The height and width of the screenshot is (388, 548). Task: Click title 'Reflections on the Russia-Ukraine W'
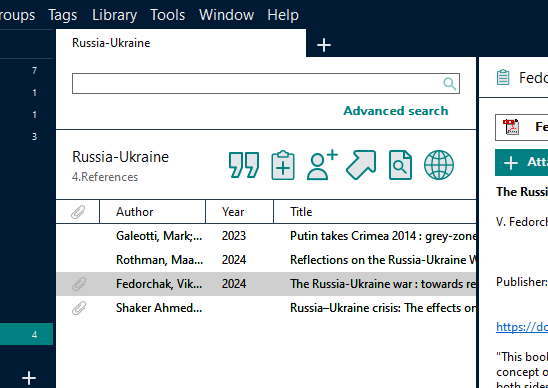[383, 260]
